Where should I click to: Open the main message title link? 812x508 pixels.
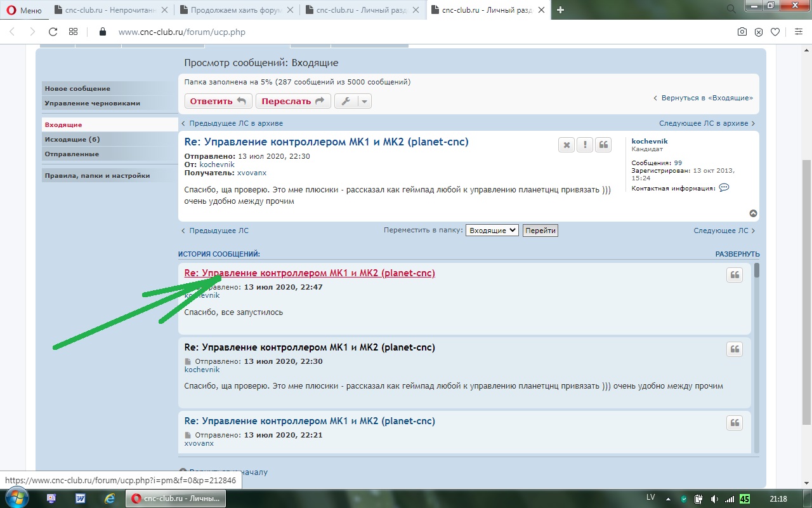pos(326,142)
